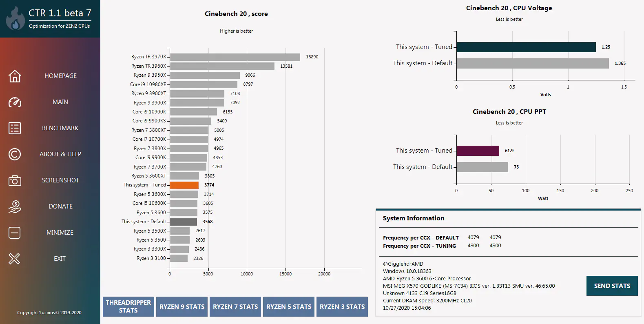
Task: Click the MINIMIZE menu label
Action: click(x=60, y=233)
